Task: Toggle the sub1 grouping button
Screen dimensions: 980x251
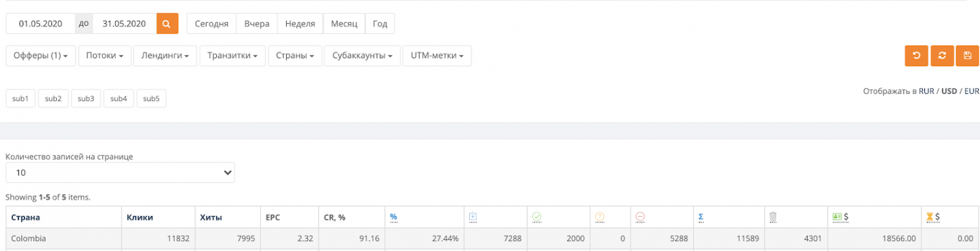Action: pyautogui.click(x=21, y=99)
